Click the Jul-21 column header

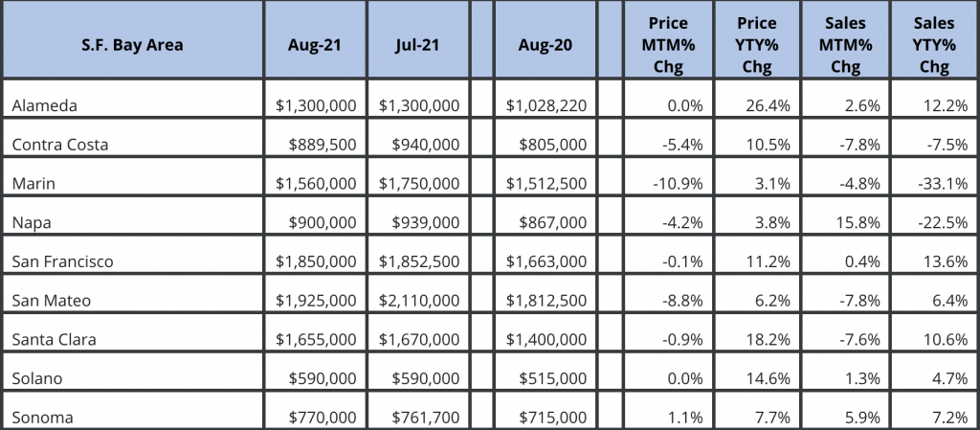click(416, 44)
